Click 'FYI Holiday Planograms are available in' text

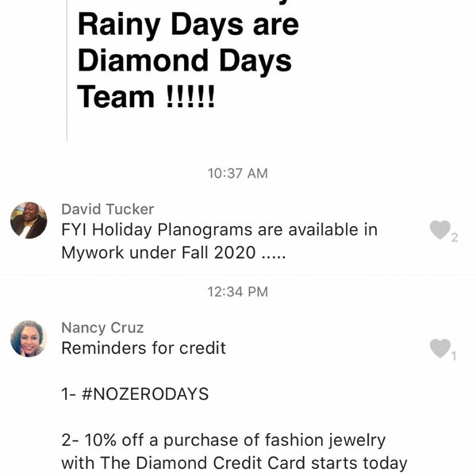(x=220, y=230)
